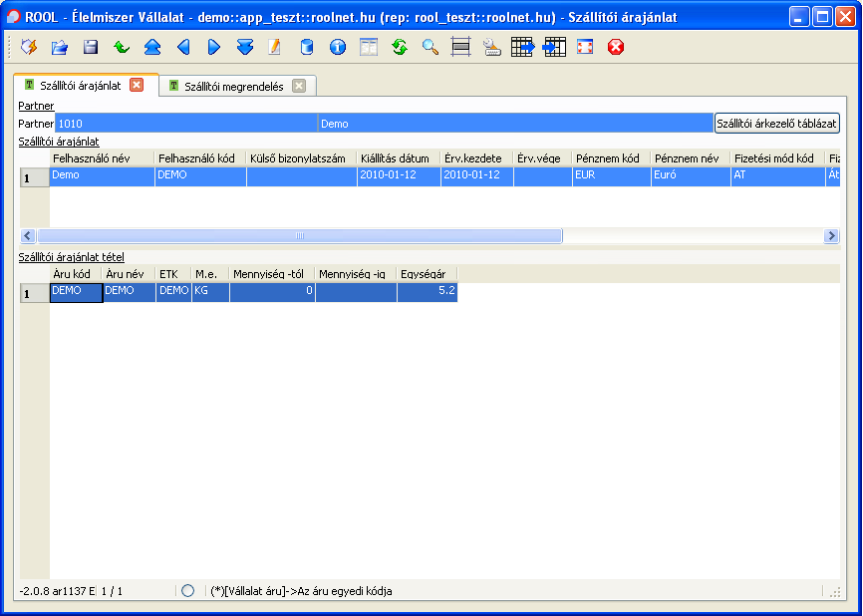Go to next record with right arrow
Viewport: 863px width, 616px height.
pos(214,47)
